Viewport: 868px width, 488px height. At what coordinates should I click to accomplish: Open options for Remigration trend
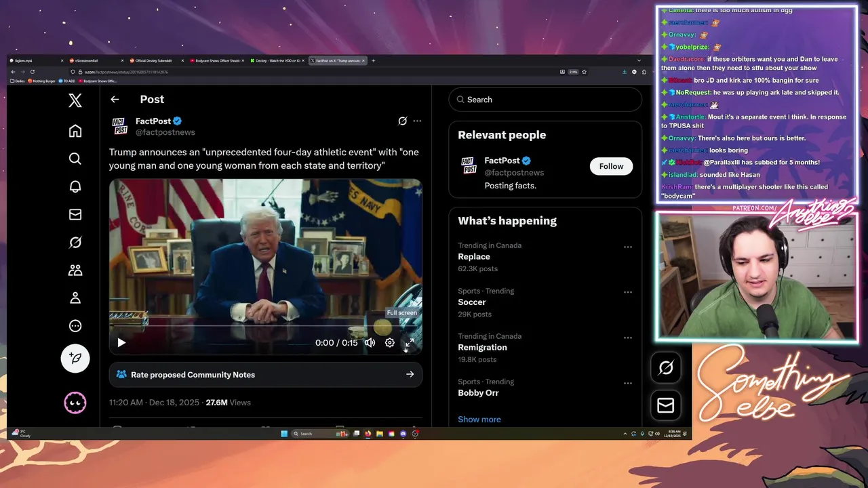click(628, 338)
